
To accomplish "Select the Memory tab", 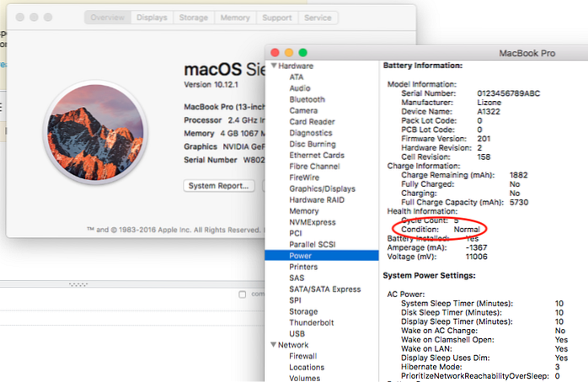I will tap(233, 18).
